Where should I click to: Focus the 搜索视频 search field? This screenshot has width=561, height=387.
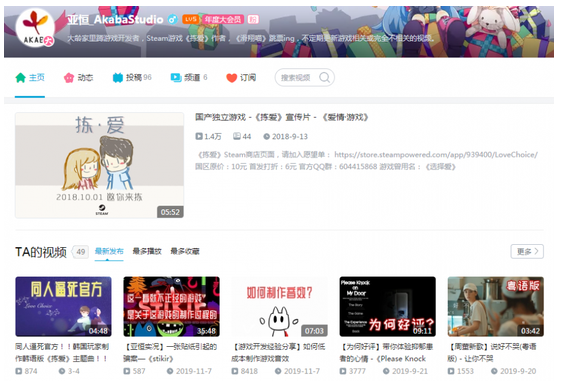[x=304, y=77]
